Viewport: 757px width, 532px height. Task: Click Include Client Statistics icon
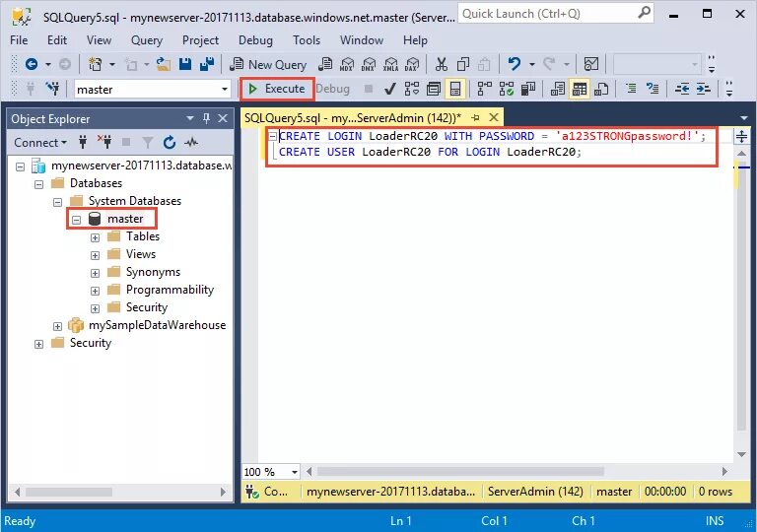[528, 89]
